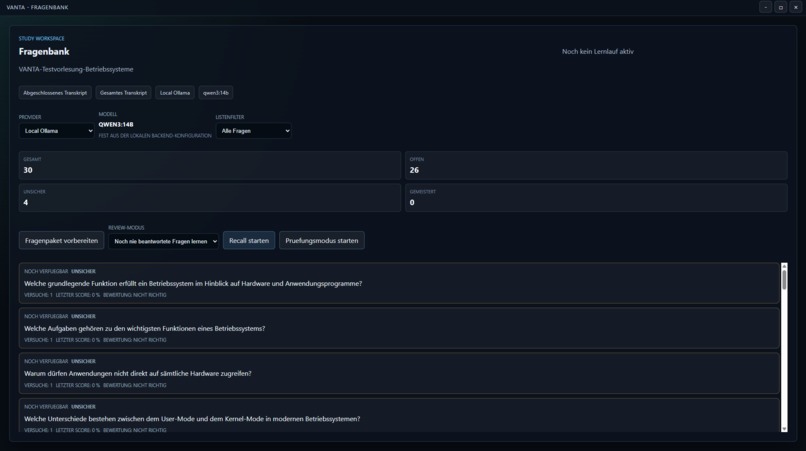Select the Abgeschlossenes Transkript chip
The height and width of the screenshot is (451, 806).
(x=55, y=93)
